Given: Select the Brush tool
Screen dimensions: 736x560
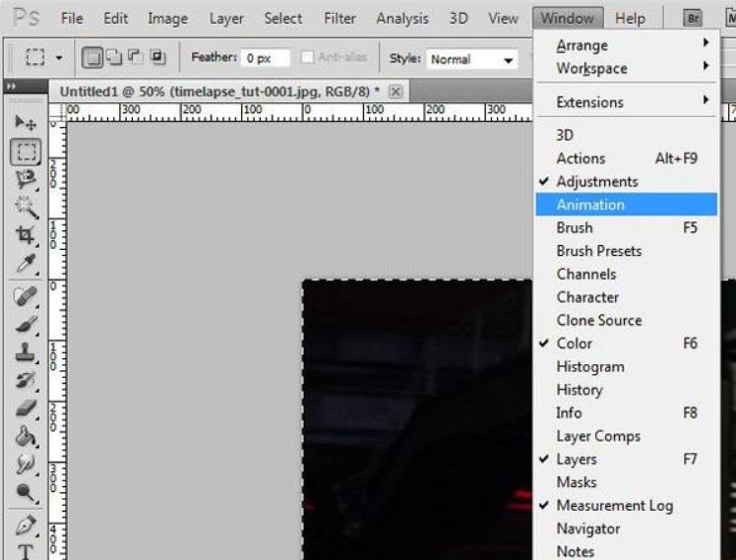Looking at the screenshot, I should 26,325.
